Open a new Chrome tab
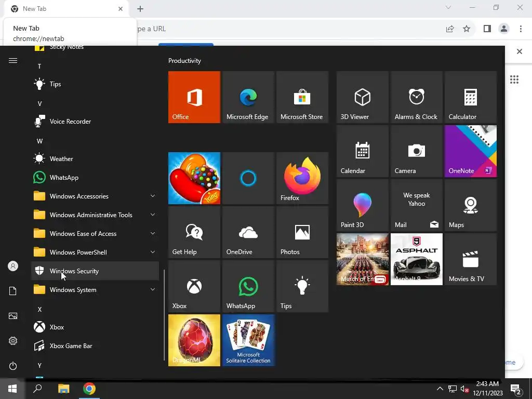532x399 pixels. point(140,9)
